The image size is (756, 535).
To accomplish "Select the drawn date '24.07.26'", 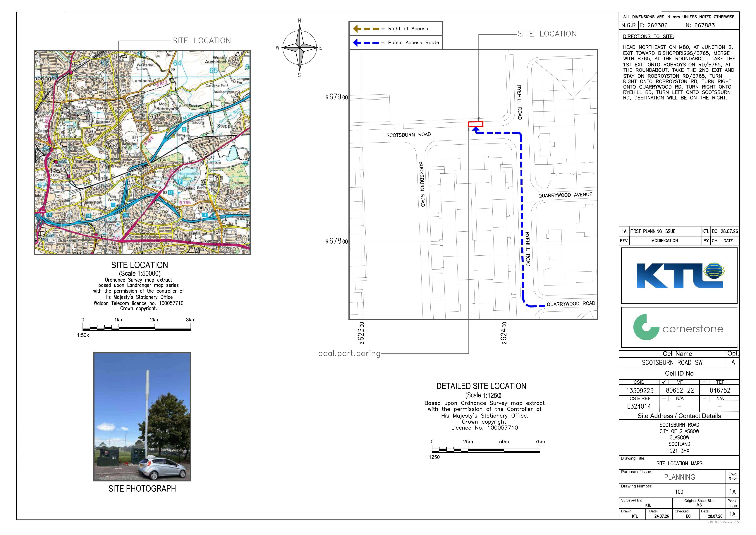I will pos(661,516).
